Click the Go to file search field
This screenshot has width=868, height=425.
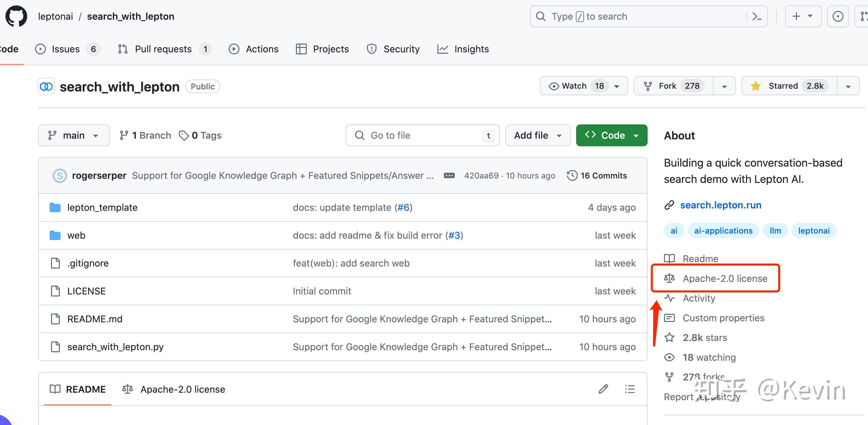pos(422,135)
